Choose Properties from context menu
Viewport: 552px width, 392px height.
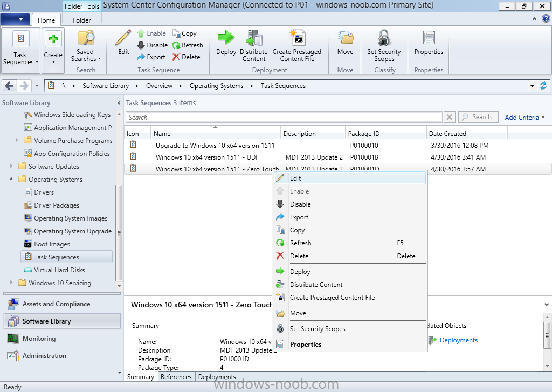click(x=350, y=345)
